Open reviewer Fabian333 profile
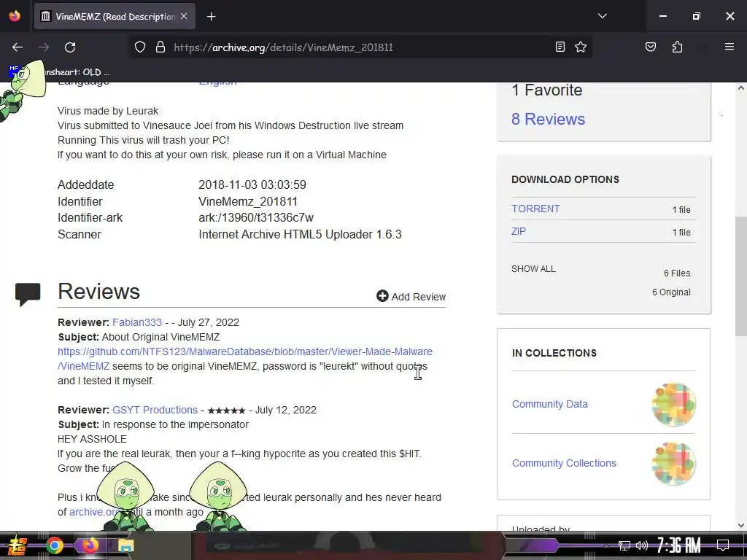 (137, 322)
